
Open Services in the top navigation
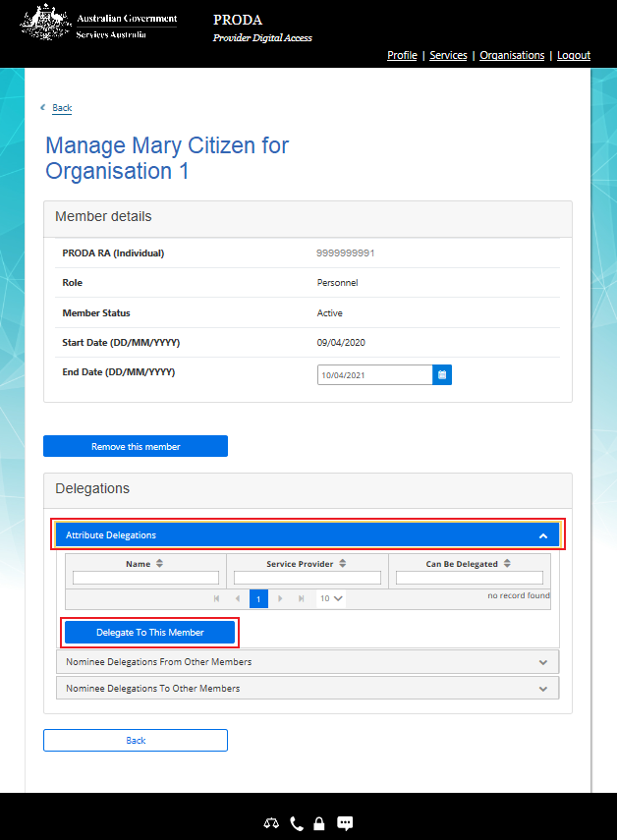(x=448, y=56)
